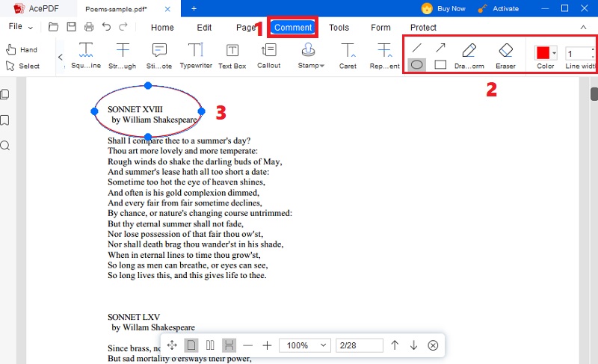Toggle the Oval shape tool
The height and width of the screenshot is (364, 598).
(x=417, y=65)
